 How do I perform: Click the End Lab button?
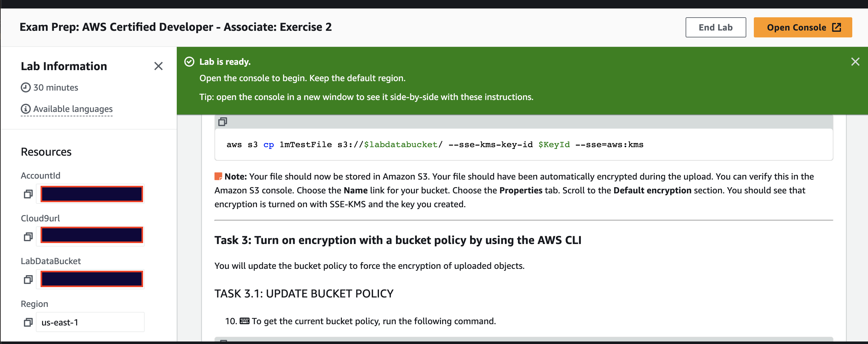(x=715, y=27)
